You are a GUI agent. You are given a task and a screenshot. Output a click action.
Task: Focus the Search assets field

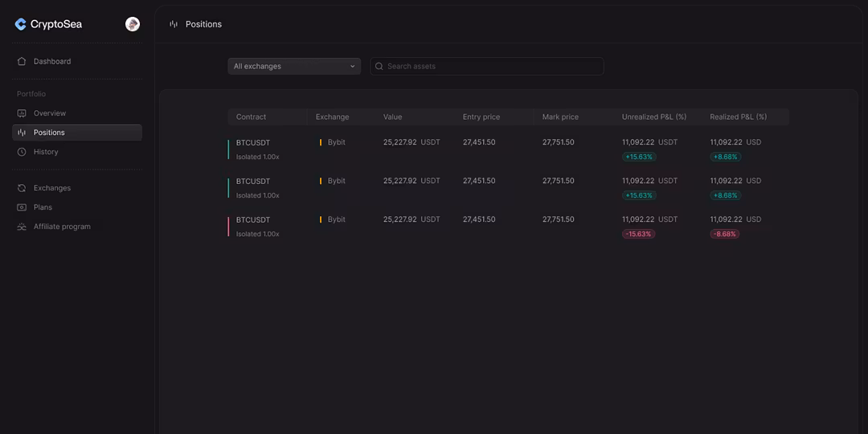click(490, 67)
